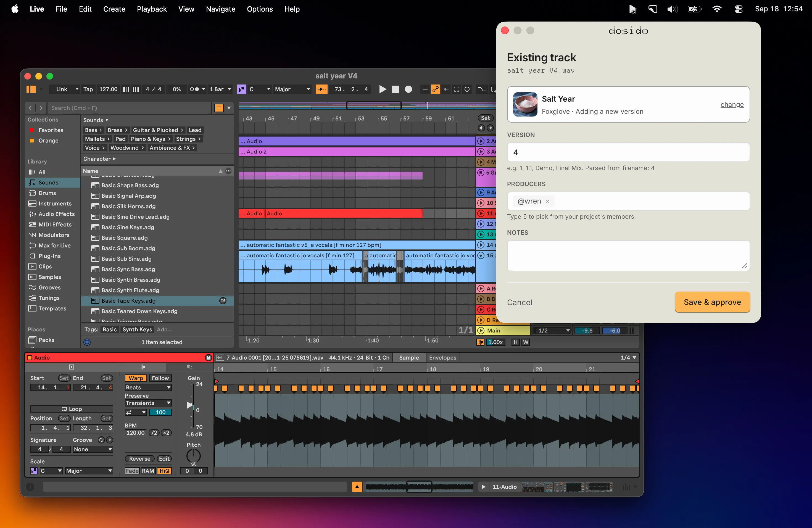Click the Reverse sample button
Image resolution: width=812 pixels, height=528 pixels.
(139, 459)
